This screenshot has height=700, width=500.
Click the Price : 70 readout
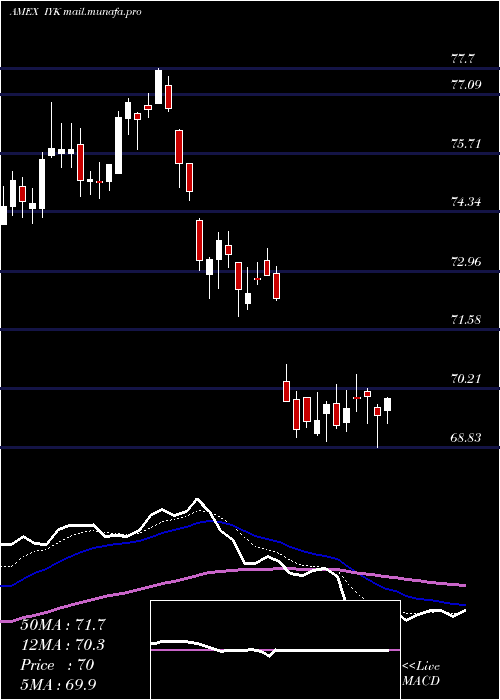(57, 665)
